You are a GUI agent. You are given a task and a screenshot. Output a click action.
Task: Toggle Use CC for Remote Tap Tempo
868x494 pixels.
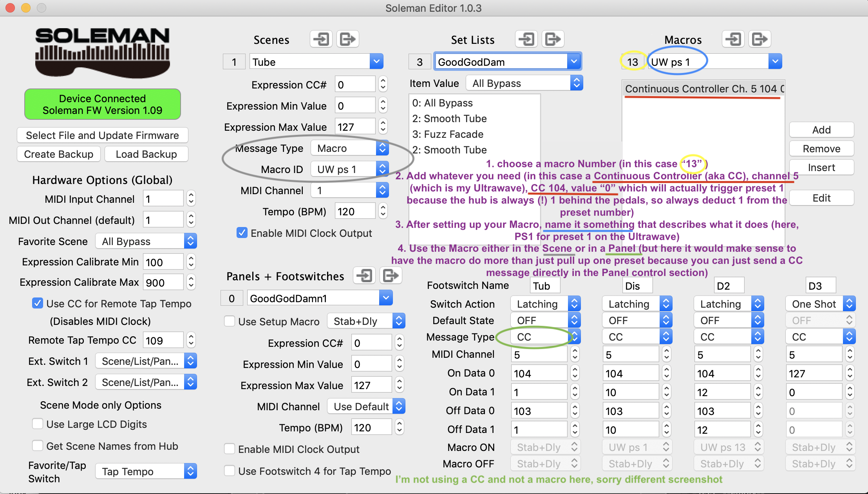tap(38, 303)
